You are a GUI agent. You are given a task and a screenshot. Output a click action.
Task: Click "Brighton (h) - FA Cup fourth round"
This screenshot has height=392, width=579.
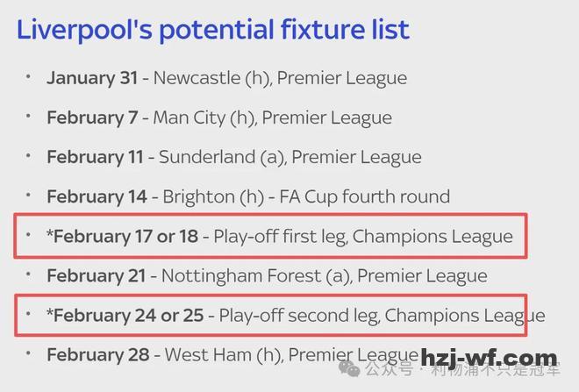pos(304,196)
